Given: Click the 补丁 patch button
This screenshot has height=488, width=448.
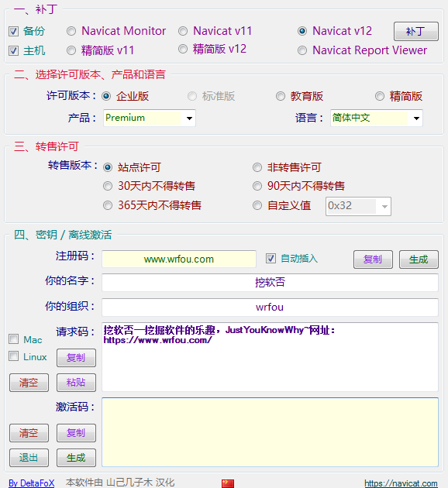Looking at the screenshot, I should [x=416, y=32].
